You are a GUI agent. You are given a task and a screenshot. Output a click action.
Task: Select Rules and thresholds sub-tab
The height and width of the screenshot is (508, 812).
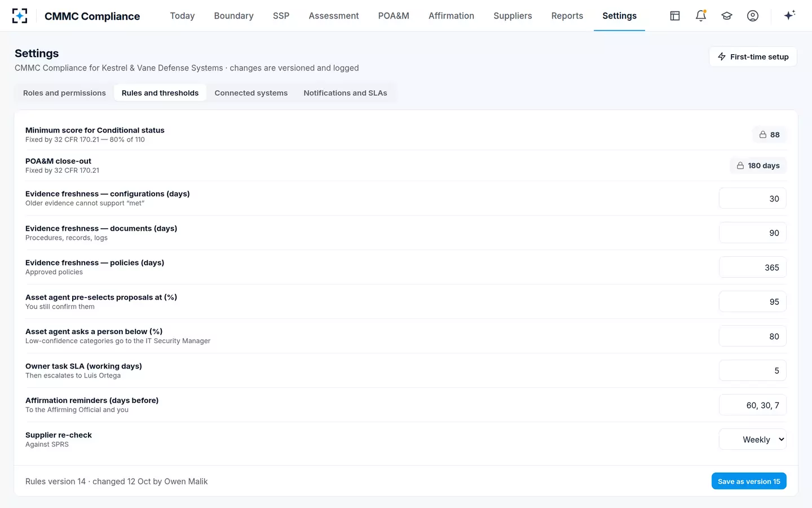click(x=160, y=93)
